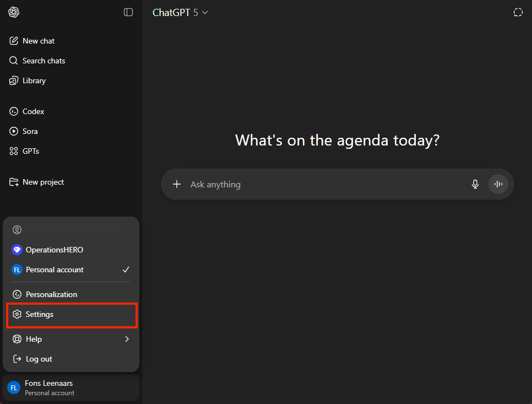Image resolution: width=532 pixels, height=404 pixels.
Task: Open the ChatGPT 5 model dropdown
Action: tap(180, 12)
